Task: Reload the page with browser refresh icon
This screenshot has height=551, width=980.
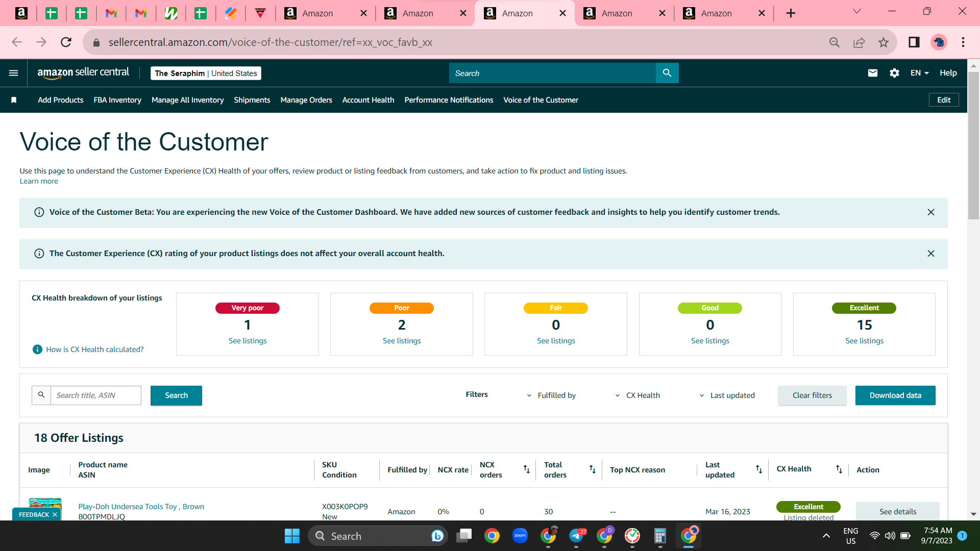Action: 66,42
